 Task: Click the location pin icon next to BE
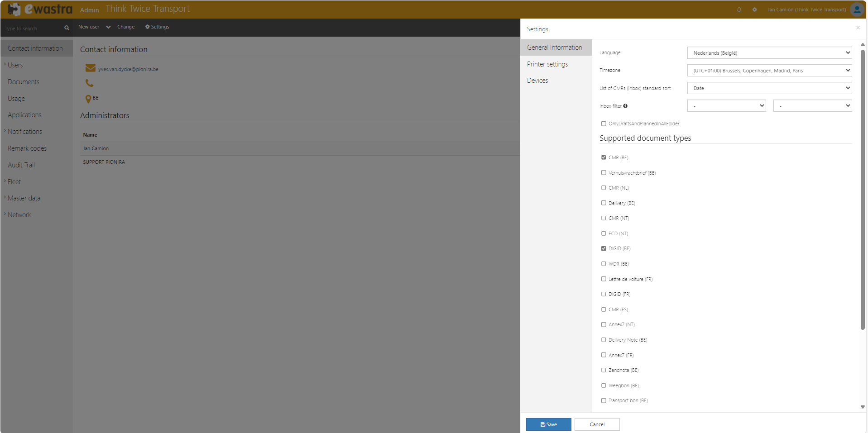(x=88, y=98)
